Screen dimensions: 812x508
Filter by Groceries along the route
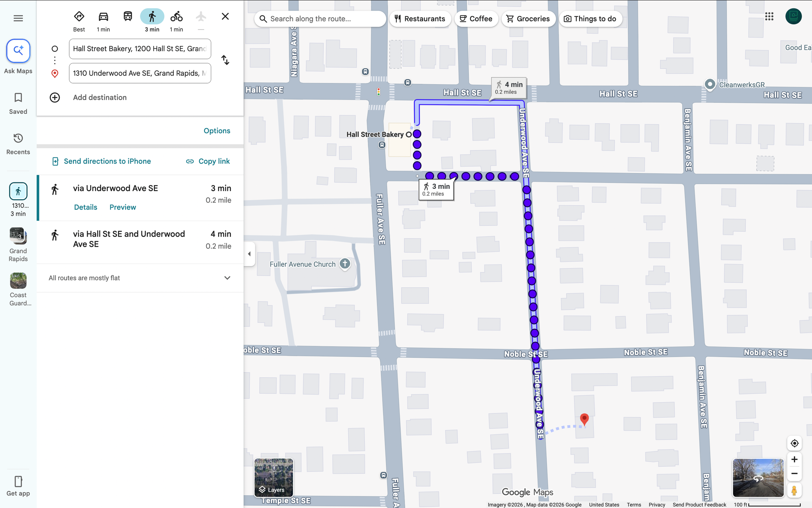click(528, 19)
